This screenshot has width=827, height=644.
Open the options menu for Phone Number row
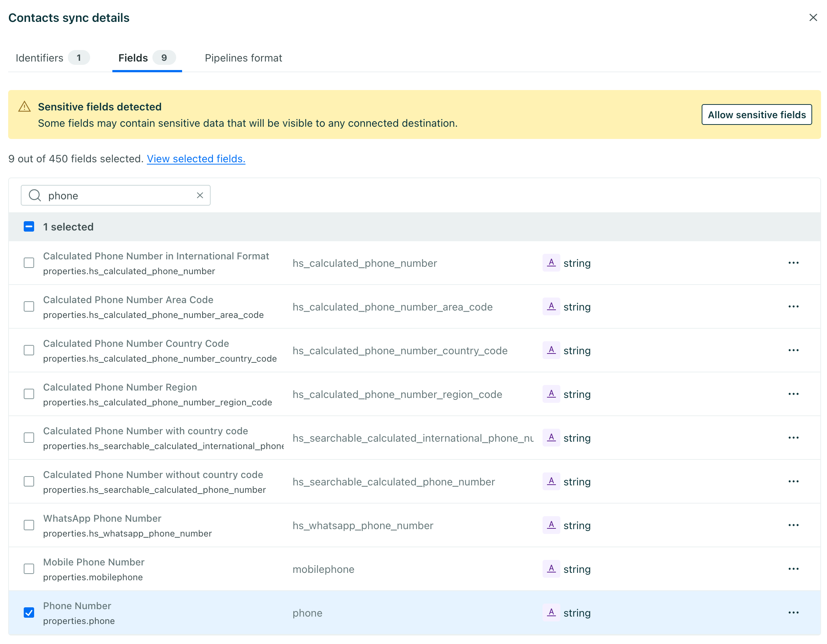(x=794, y=612)
